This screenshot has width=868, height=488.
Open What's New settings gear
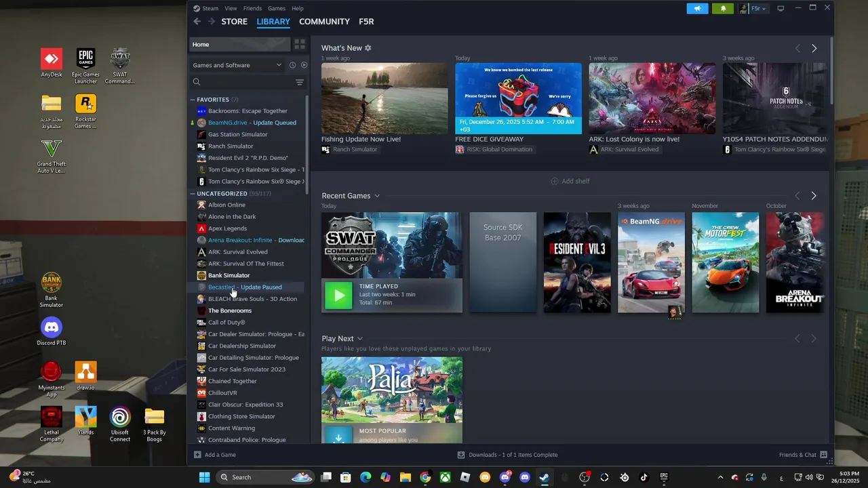[x=368, y=48]
